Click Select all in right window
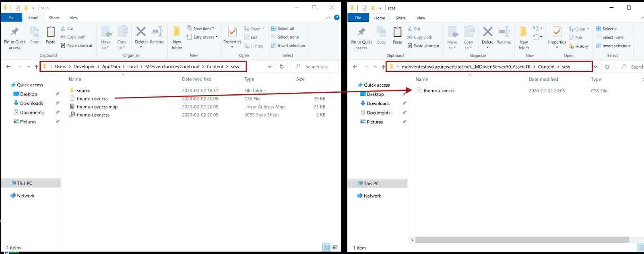644x254 pixels. (x=607, y=29)
